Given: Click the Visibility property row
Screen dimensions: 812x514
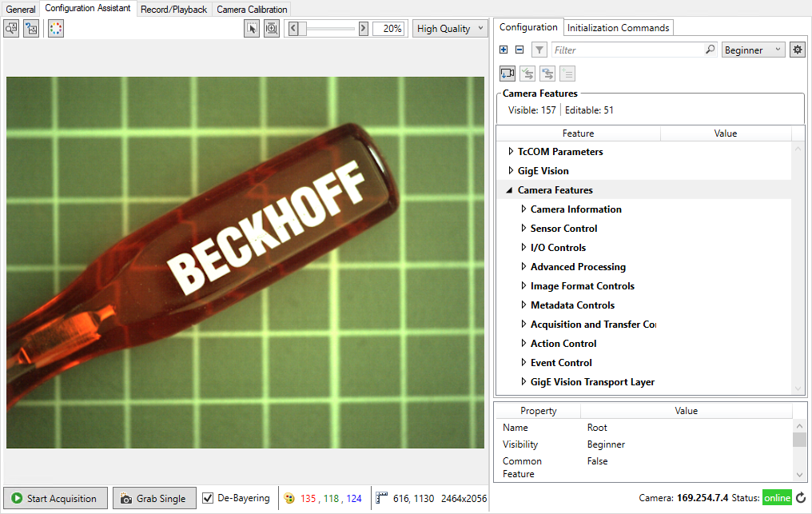Looking at the screenshot, I should pyautogui.click(x=643, y=444).
